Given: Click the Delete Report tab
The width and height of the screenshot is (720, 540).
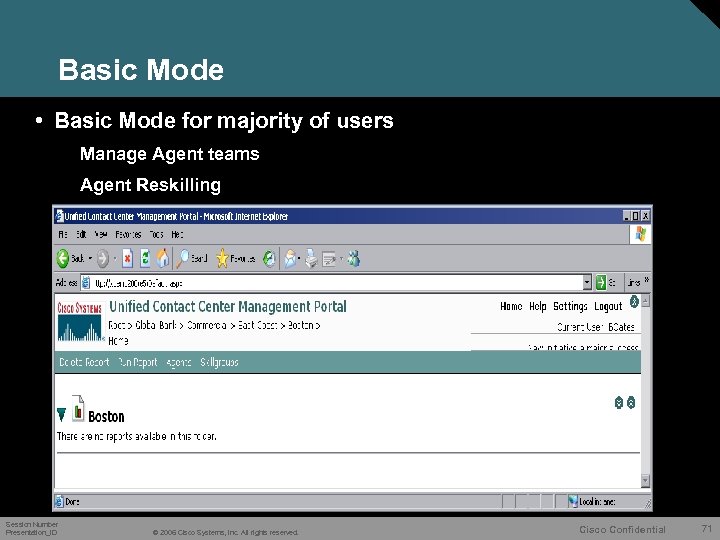Looking at the screenshot, I should pyautogui.click(x=84, y=362).
